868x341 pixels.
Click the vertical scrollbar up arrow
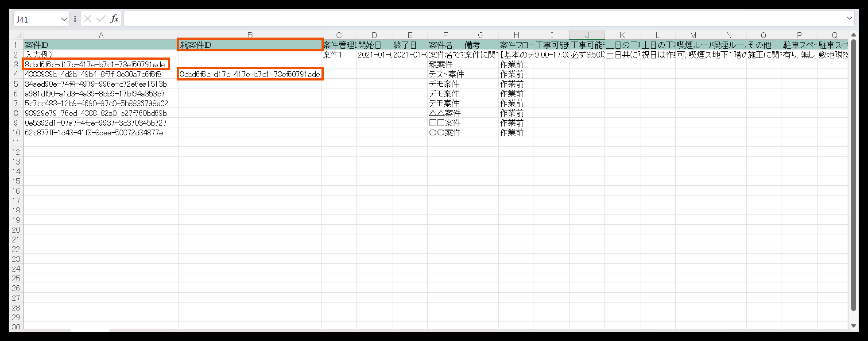(x=853, y=35)
